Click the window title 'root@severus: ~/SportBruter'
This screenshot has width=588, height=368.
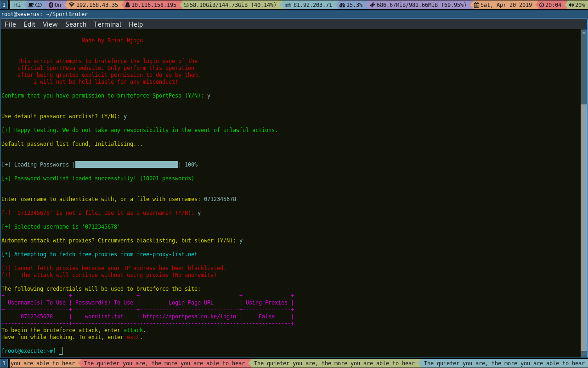coord(45,14)
